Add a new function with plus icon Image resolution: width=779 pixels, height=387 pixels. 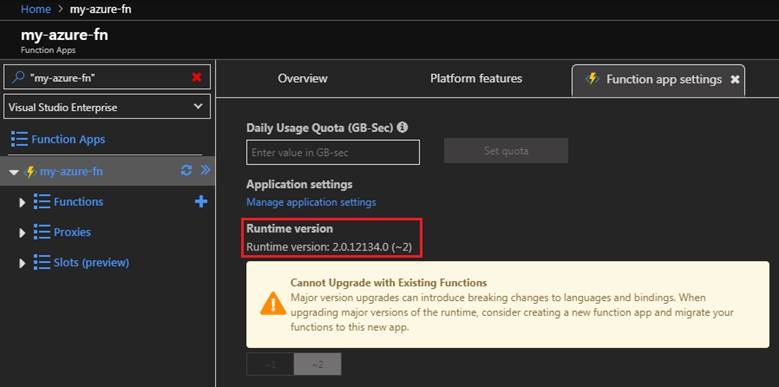point(201,202)
